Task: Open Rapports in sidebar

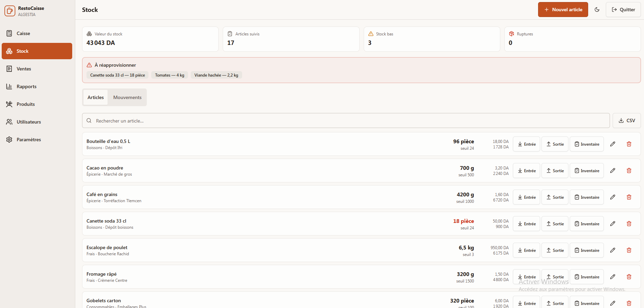Action: pyautogui.click(x=37, y=86)
